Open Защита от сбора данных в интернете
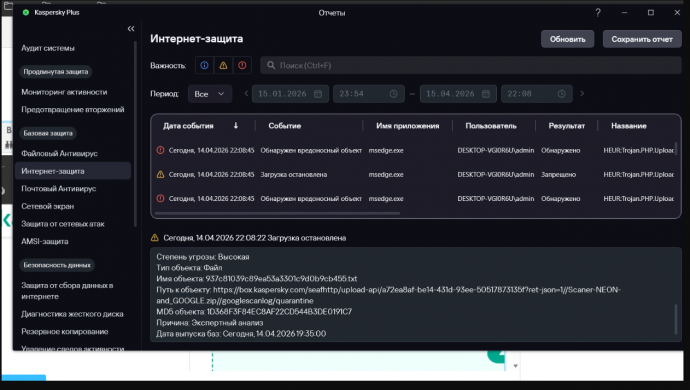Image resolution: width=690 pixels, height=390 pixels. [x=67, y=291]
